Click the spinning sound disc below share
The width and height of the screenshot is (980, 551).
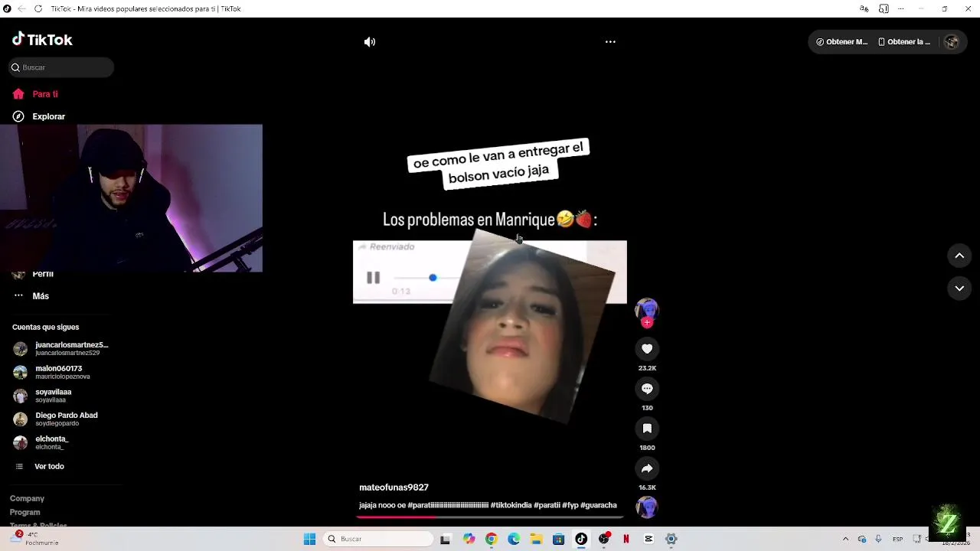click(x=647, y=507)
